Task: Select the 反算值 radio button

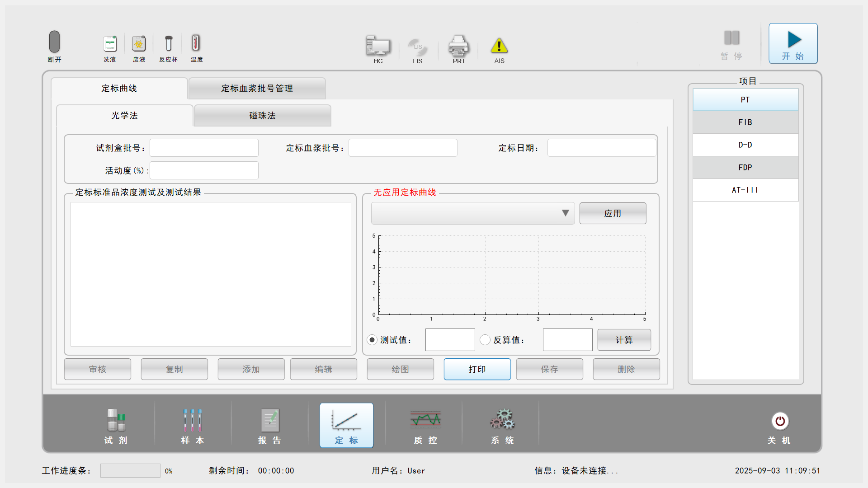Action: coord(485,340)
